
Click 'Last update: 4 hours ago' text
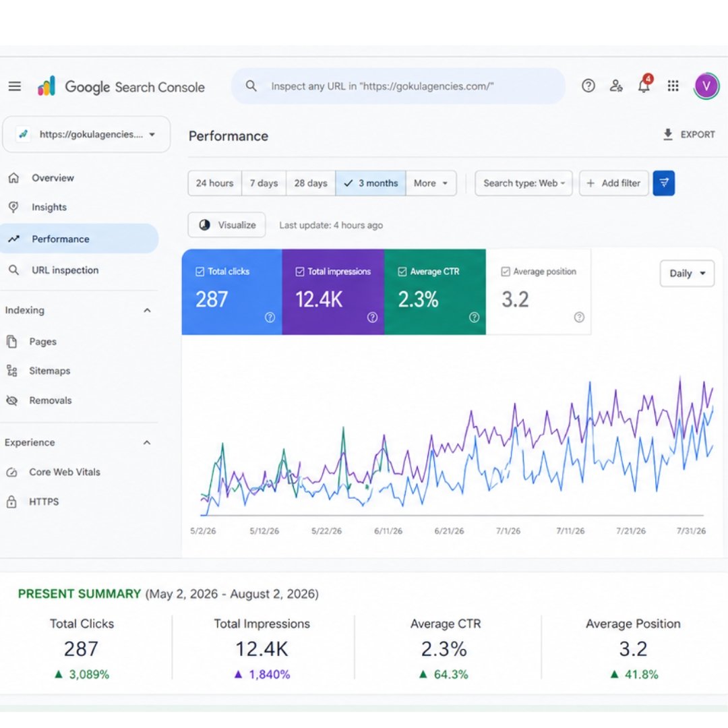(331, 225)
